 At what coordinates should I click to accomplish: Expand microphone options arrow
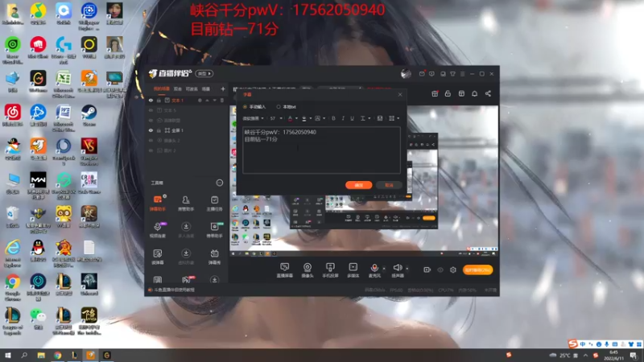384,269
